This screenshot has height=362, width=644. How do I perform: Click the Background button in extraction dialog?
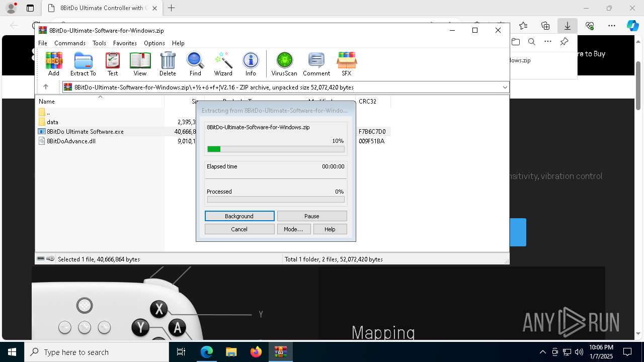click(239, 216)
